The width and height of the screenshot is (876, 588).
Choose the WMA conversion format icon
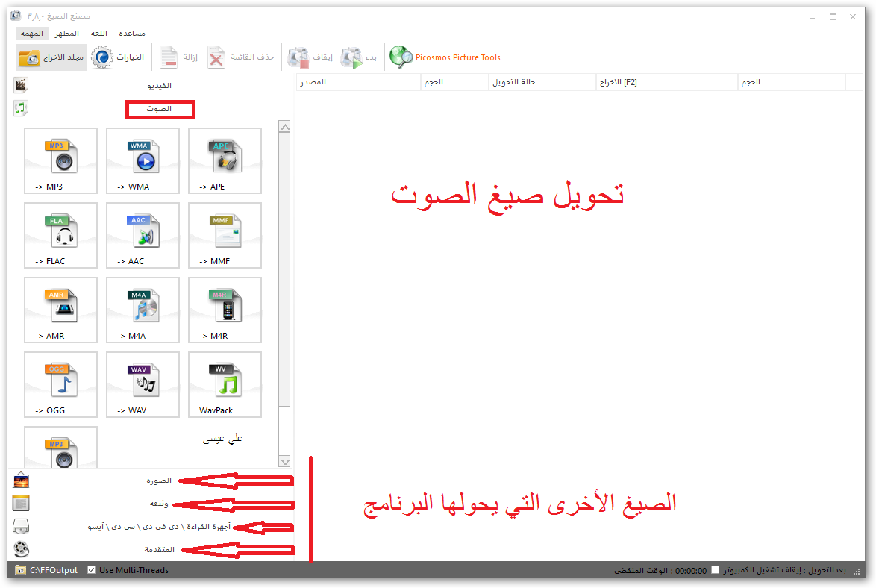[x=143, y=160]
